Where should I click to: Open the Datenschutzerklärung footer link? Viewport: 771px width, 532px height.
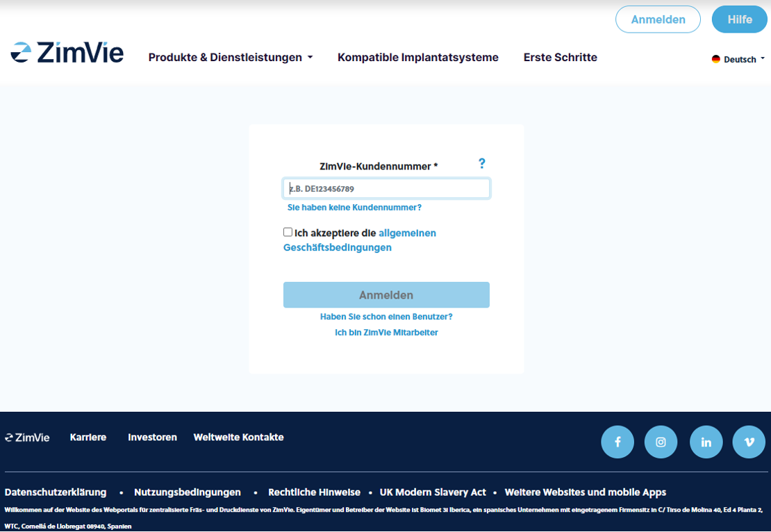tap(56, 492)
